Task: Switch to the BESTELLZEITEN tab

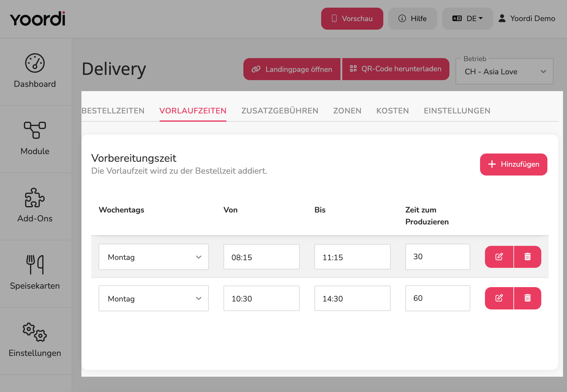Action: [x=113, y=111]
